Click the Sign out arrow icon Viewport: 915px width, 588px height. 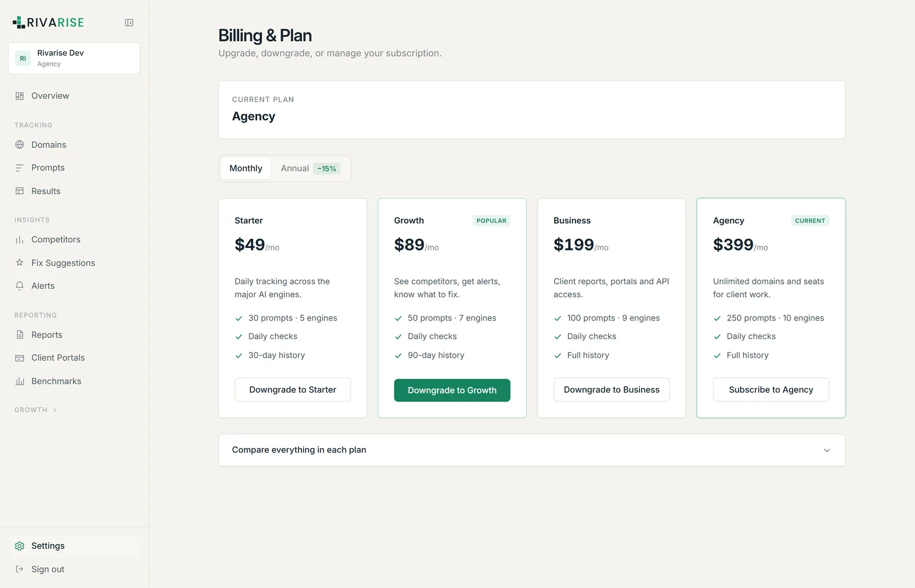click(x=19, y=569)
